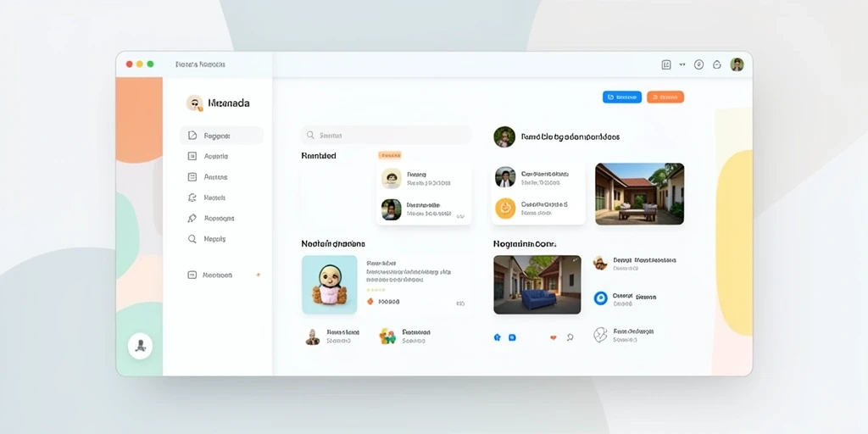Click the magnifying glass icon in the sidebar list
868x434 pixels.
tap(192, 239)
